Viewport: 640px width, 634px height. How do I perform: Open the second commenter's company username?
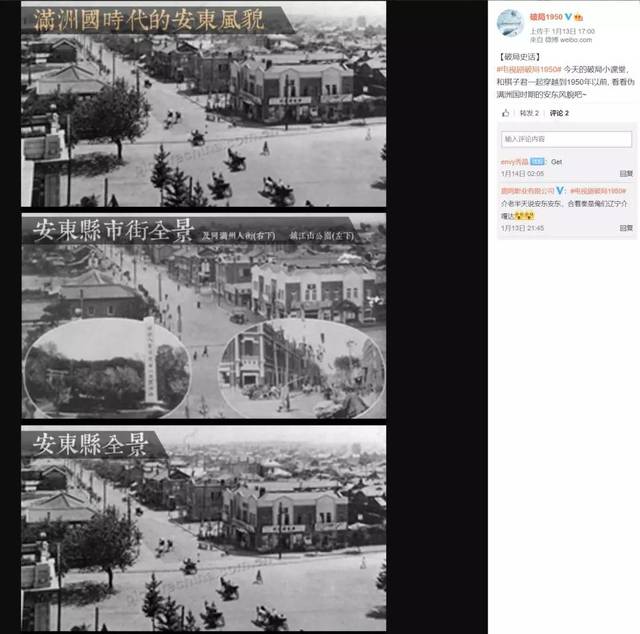(x=527, y=191)
